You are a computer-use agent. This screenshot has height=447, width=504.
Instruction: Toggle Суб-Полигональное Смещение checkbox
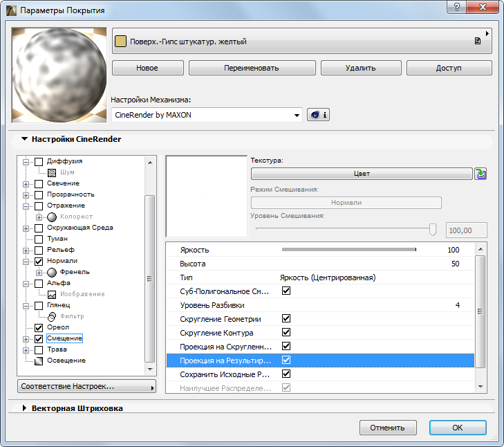point(286,291)
